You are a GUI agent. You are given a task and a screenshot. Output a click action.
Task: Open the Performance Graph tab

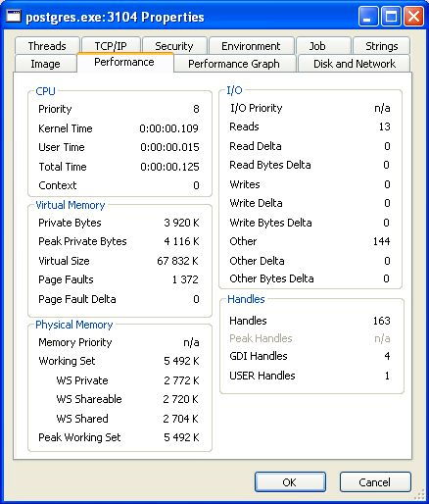coord(234,64)
